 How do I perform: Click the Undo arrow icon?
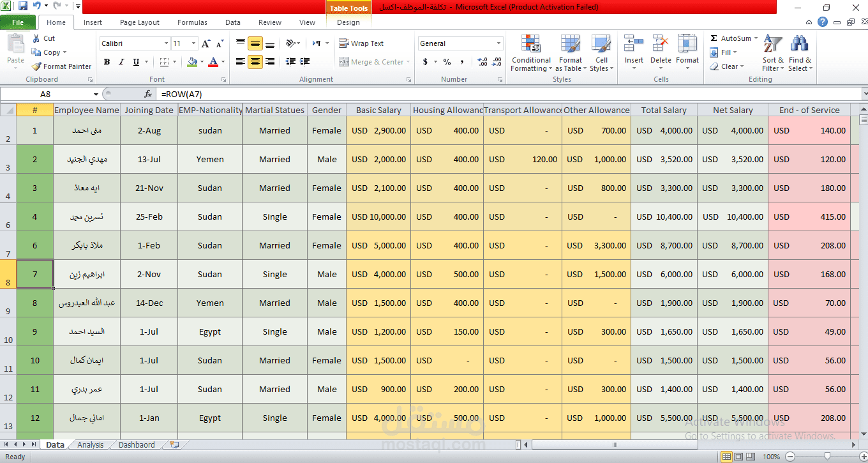tap(36, 6)
